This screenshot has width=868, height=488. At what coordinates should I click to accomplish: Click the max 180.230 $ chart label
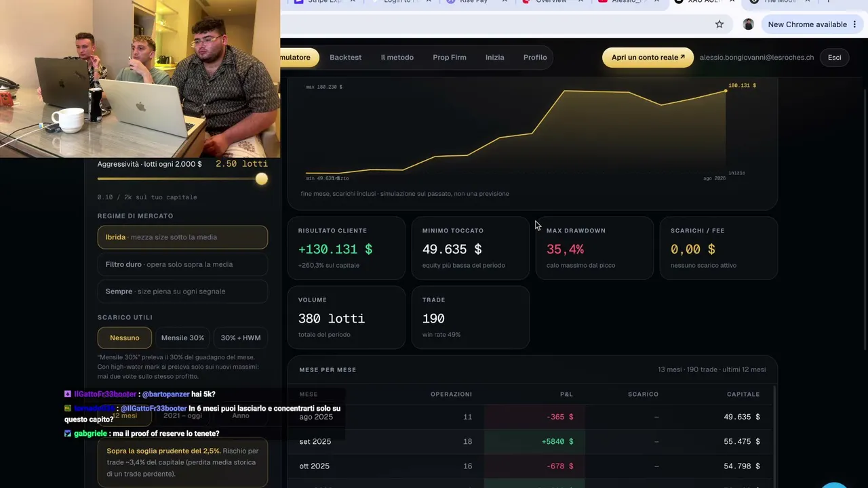pyautogui.click(x=324, y=87)
